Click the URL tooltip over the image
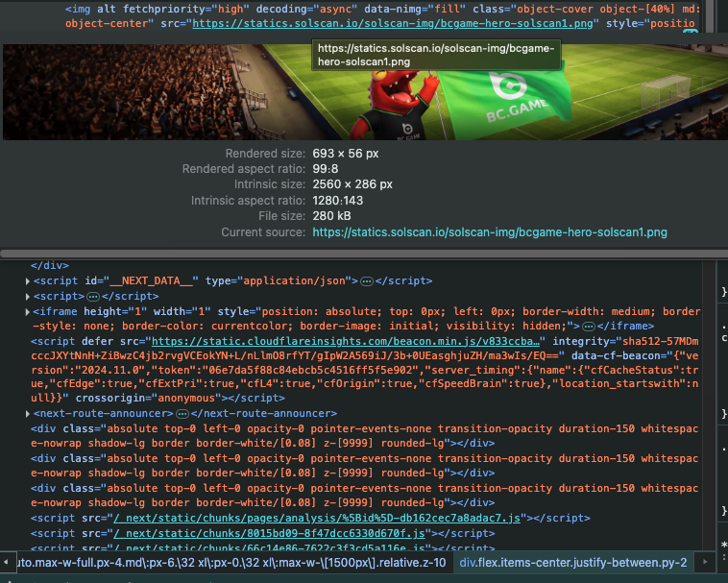728x583 pixels. coord(436,55)
